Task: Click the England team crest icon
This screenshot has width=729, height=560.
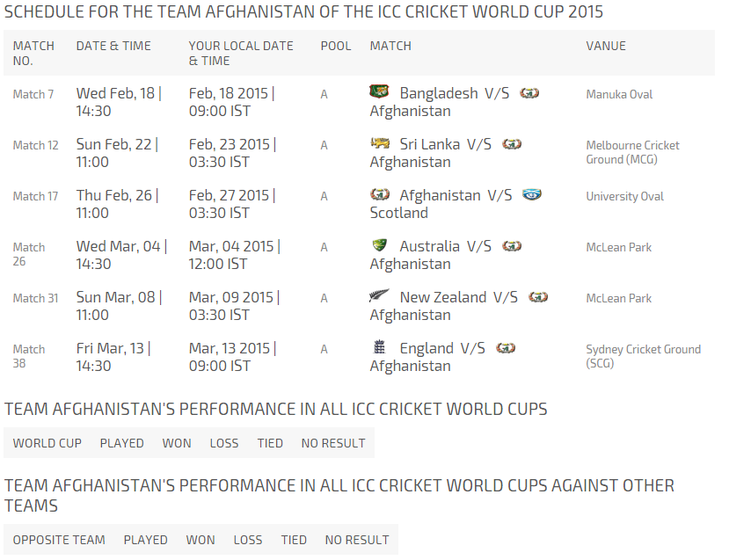Action: tap(379, 346)
